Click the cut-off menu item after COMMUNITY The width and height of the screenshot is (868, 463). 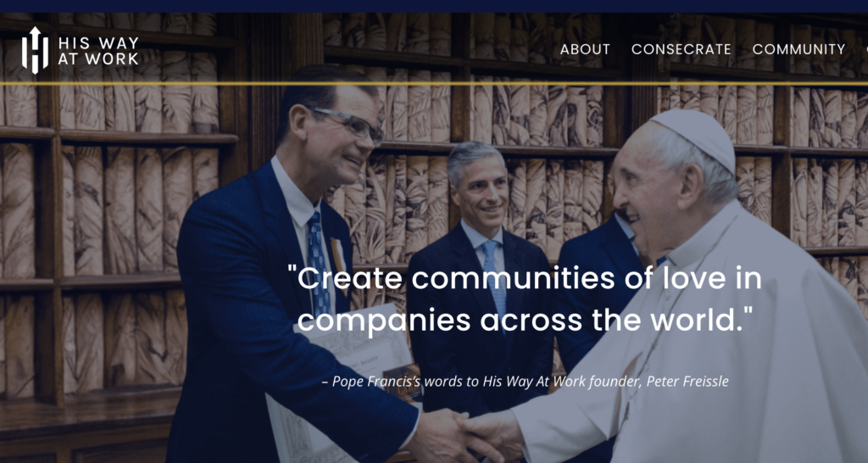[865, 49]
